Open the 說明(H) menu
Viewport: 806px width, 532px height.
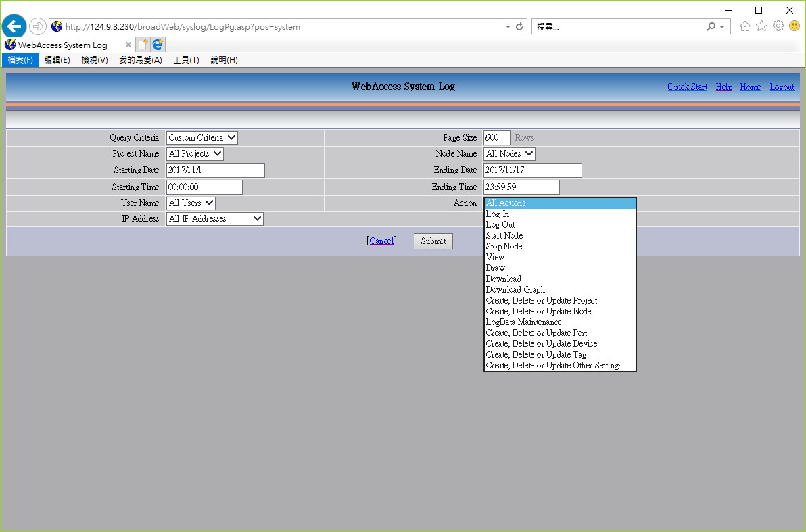click(x=224, y=60)
